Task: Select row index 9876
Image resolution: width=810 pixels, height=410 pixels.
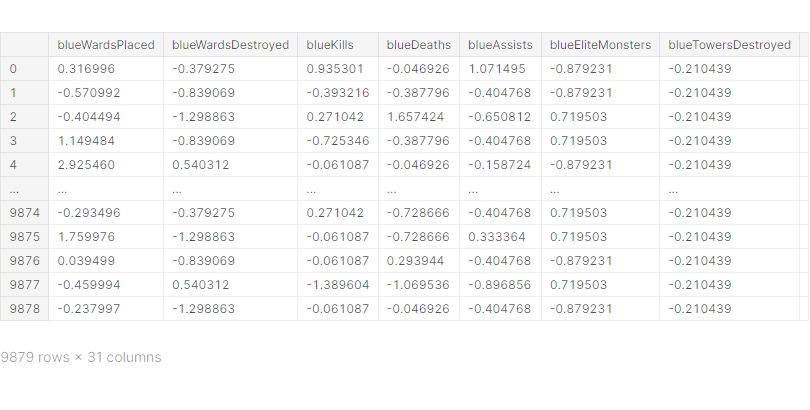Action: click(24, 261)
